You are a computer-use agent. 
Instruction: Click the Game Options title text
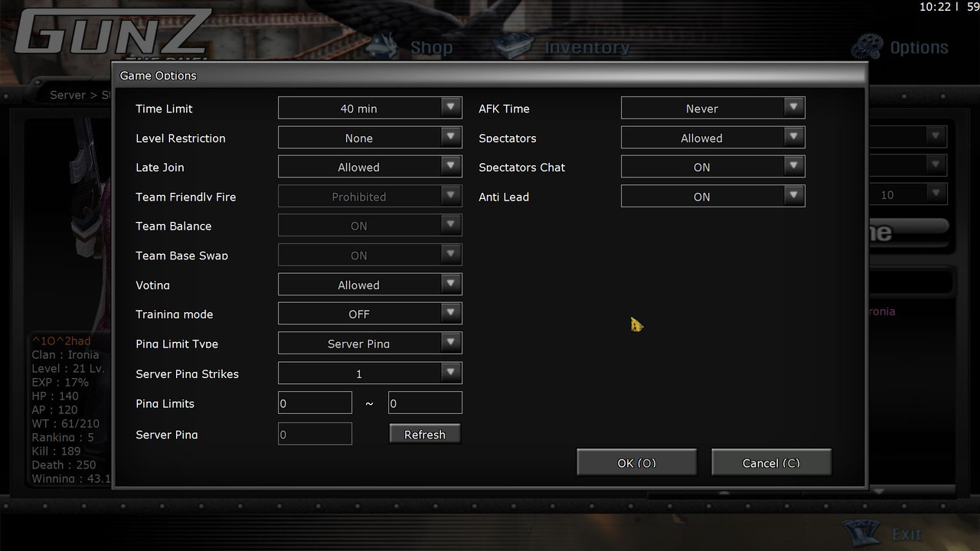point(158,75)
